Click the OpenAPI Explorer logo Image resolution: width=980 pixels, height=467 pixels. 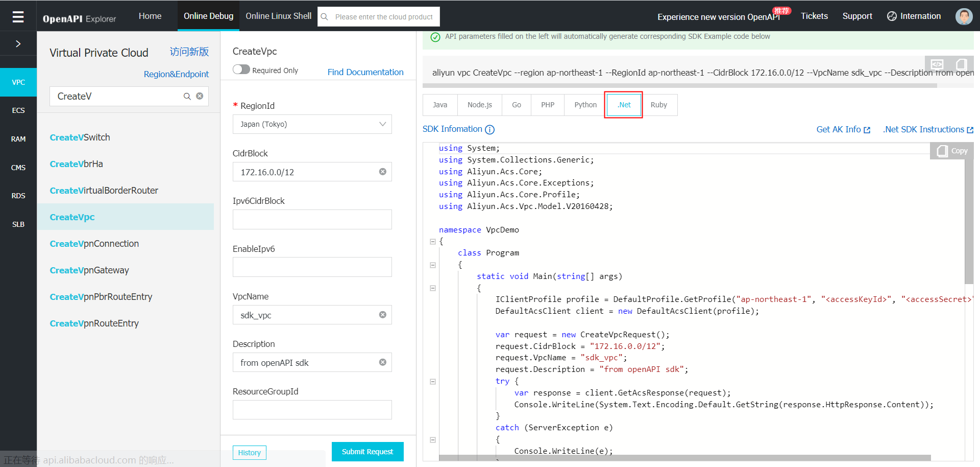79,19
